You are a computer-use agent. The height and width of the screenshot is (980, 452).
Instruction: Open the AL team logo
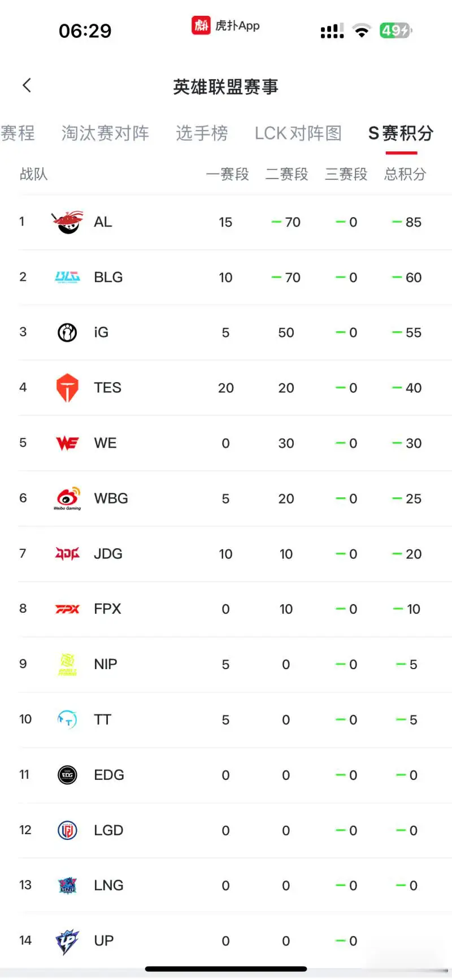pyautogui.click(x=67, y=222)
